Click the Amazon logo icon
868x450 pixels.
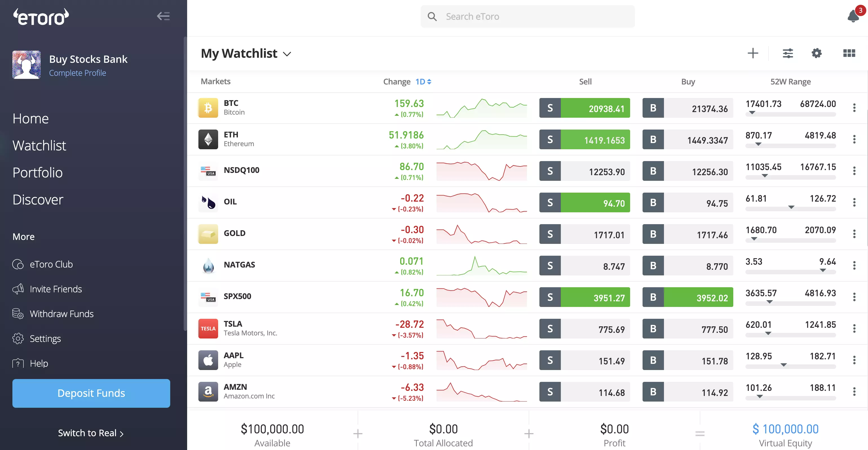208,391
